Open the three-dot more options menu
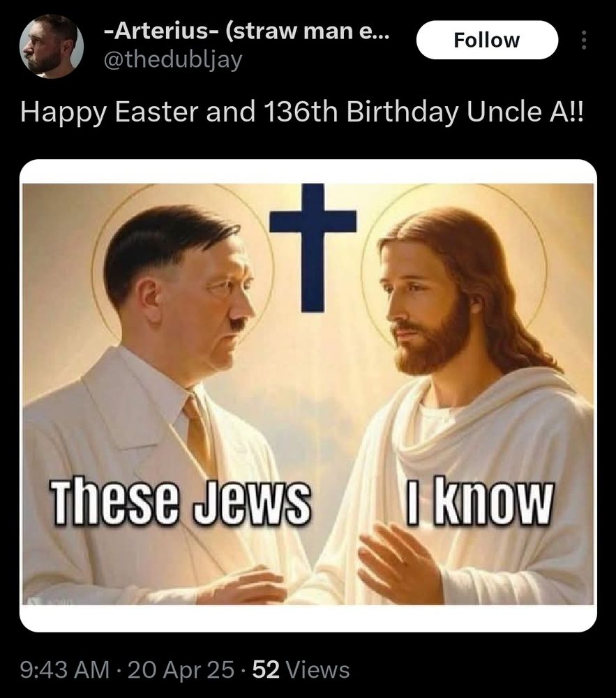The height and width of the screenshot is (698, 616). click(584, 40)
